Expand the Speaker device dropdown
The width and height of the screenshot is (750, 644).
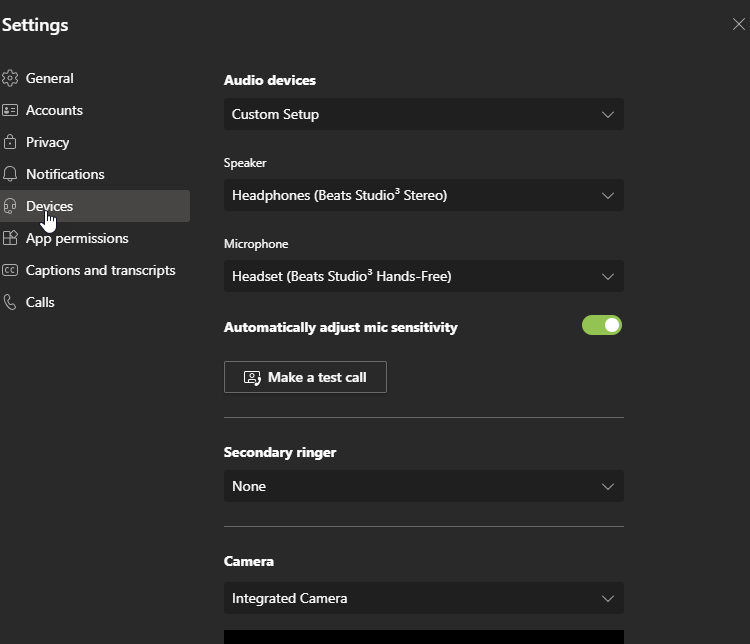(x=423, y=195)
